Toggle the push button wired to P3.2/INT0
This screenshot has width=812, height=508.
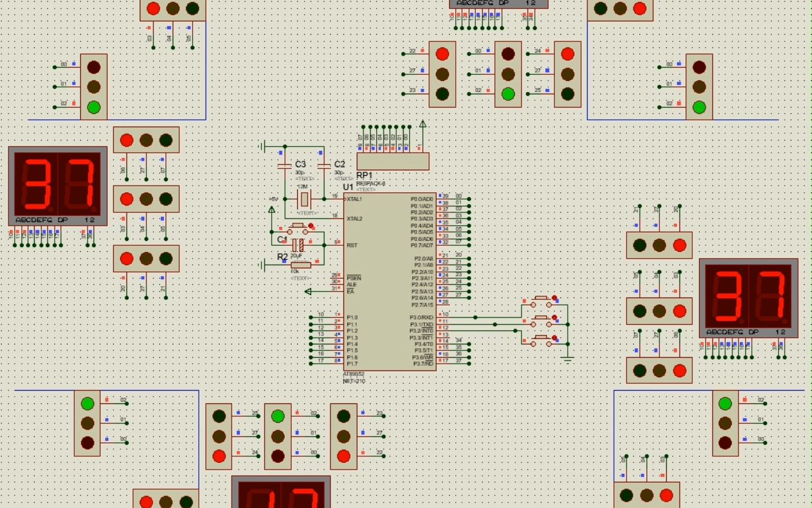(x=542, y=341)
